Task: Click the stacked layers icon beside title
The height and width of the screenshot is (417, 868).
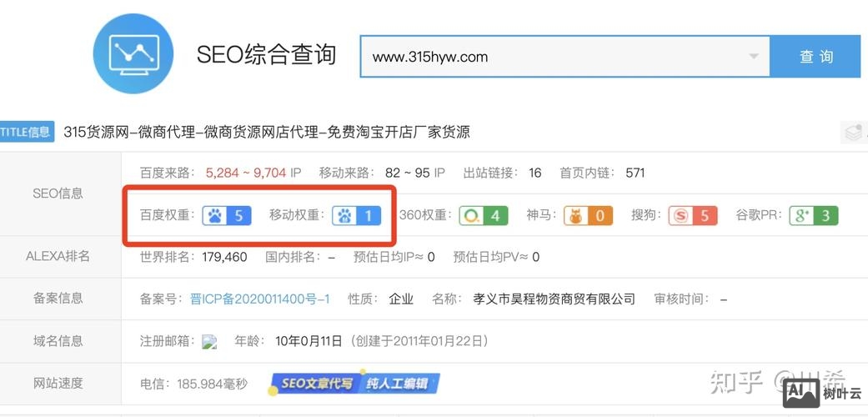Action: click(853, 133)
